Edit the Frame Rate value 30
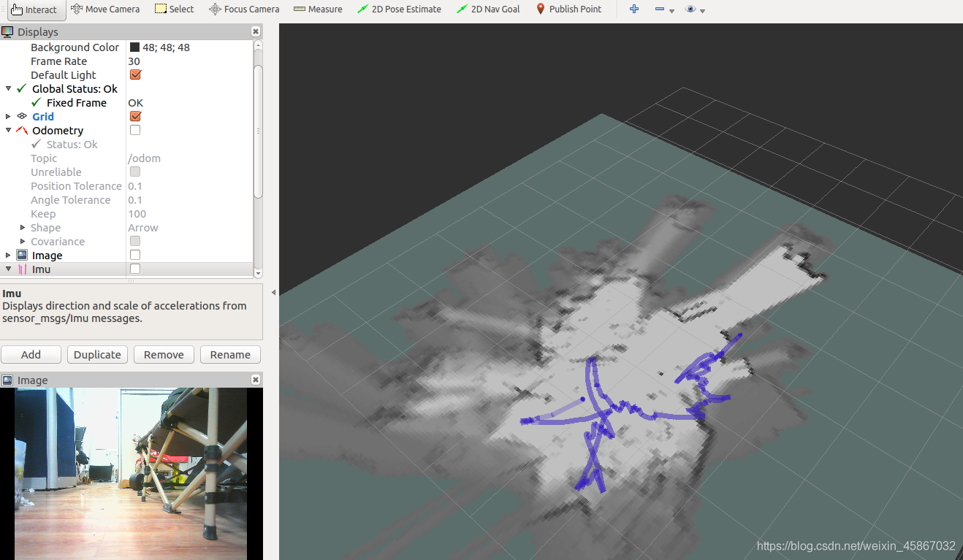 click(134, 61)
